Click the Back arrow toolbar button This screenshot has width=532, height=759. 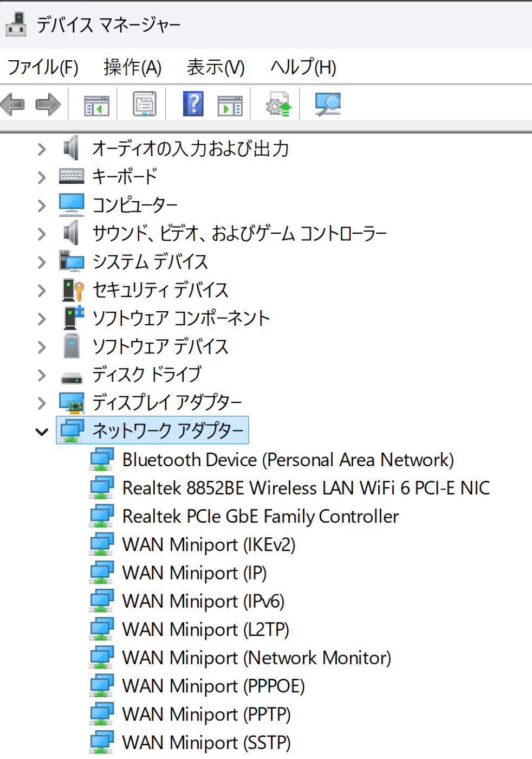(14, 104)
